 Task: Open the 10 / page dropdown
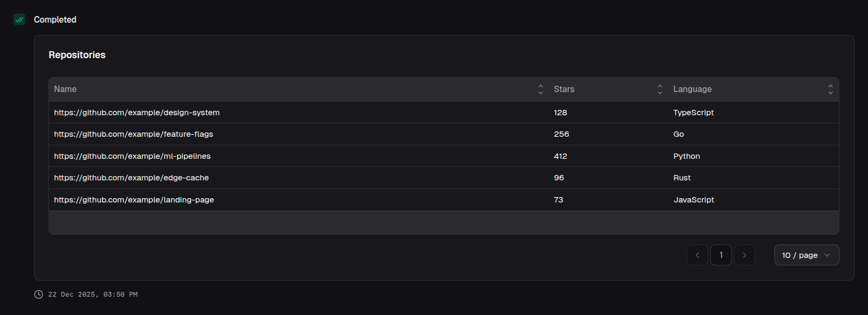806,255
